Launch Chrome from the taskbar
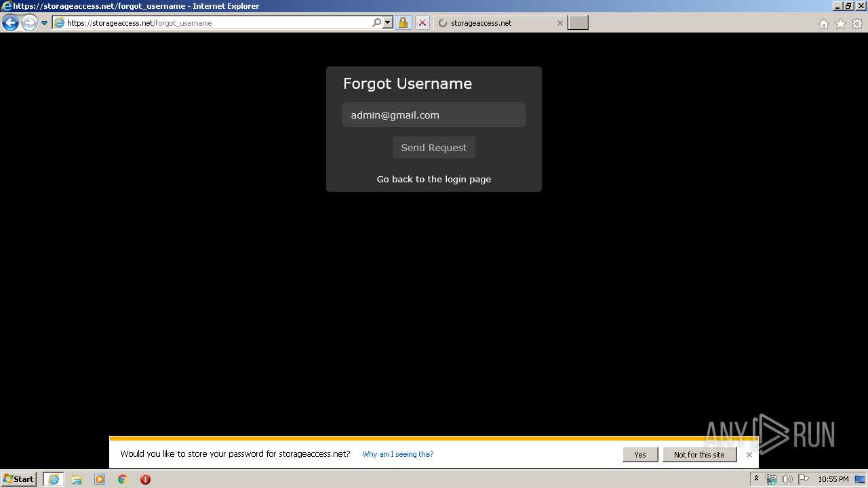Viewport: 868px width, 488px height. click(123, 479)
